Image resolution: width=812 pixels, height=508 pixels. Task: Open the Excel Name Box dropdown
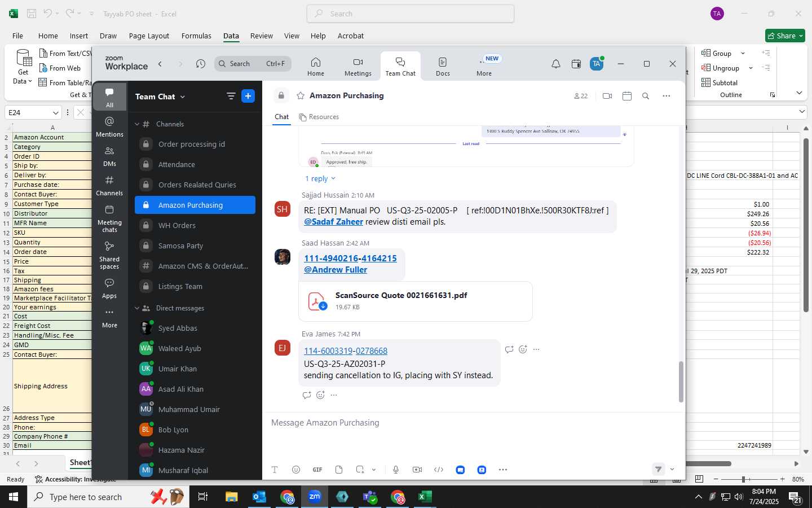pyautogui.click(x=55, y=112)
